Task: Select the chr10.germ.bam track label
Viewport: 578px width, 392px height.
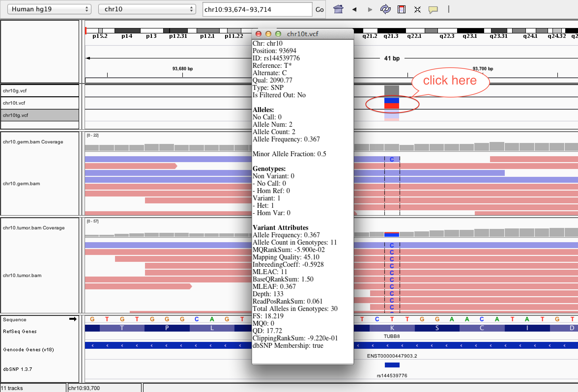Action: [21, 183]
